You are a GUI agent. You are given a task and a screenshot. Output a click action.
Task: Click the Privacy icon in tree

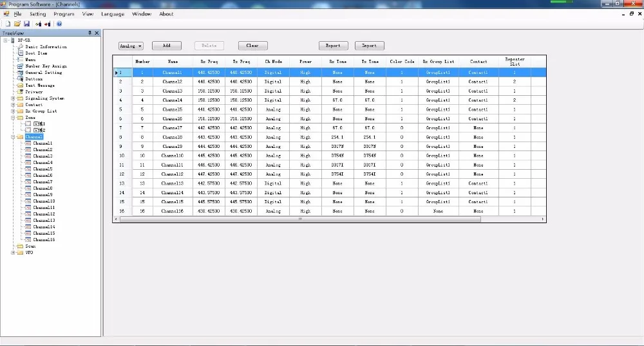point(20,92)
